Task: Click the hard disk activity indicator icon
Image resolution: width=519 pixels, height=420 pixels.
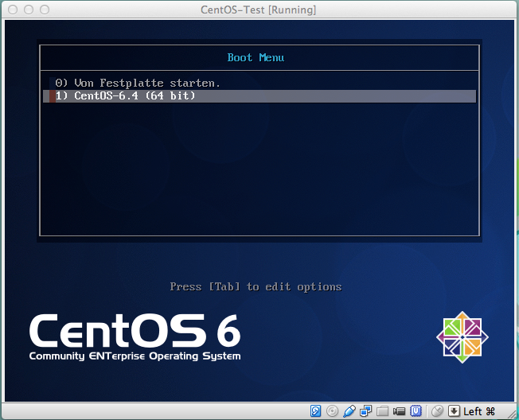Action: (315, 411)
